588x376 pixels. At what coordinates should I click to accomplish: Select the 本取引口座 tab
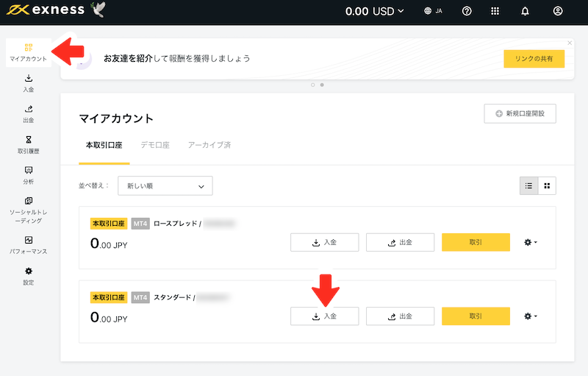pyautogui.click(x=104, y=145)
